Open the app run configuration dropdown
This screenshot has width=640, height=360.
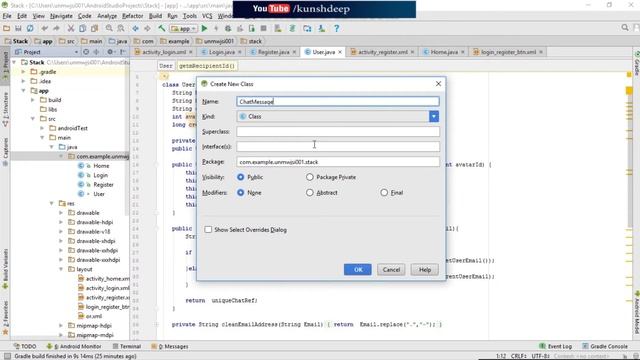tap(184, 29)
